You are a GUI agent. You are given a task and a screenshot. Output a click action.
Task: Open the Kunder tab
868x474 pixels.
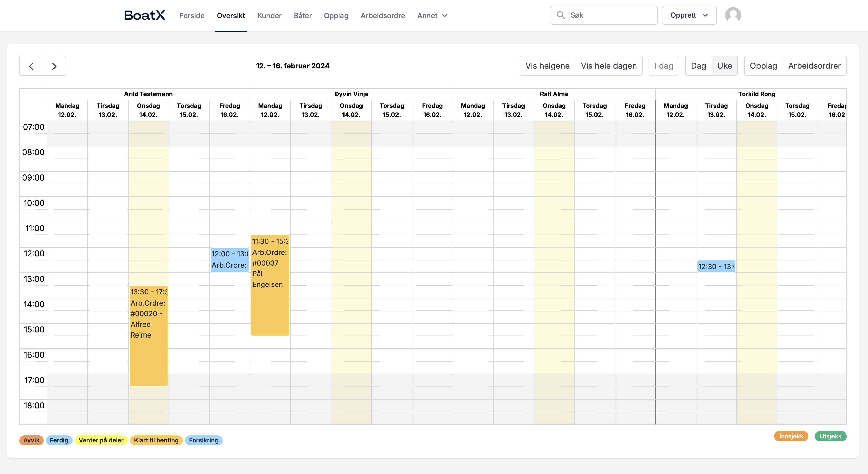269,16
